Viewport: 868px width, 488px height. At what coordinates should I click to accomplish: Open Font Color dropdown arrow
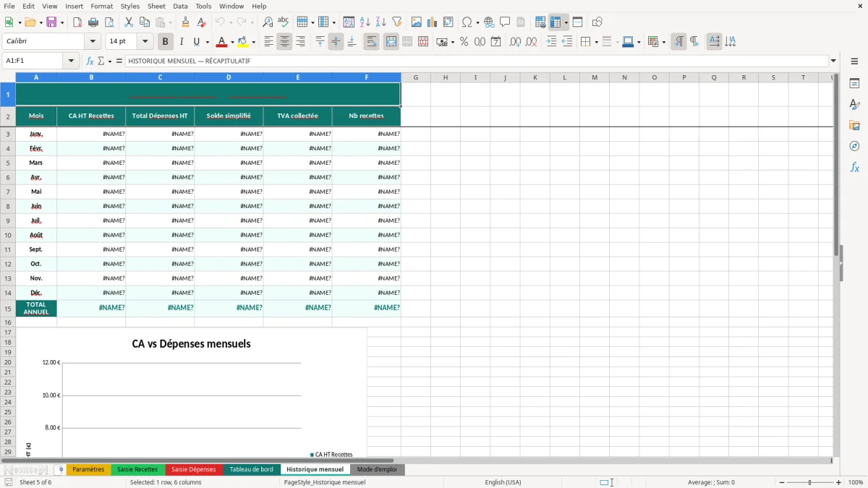[x=231, y=42]
